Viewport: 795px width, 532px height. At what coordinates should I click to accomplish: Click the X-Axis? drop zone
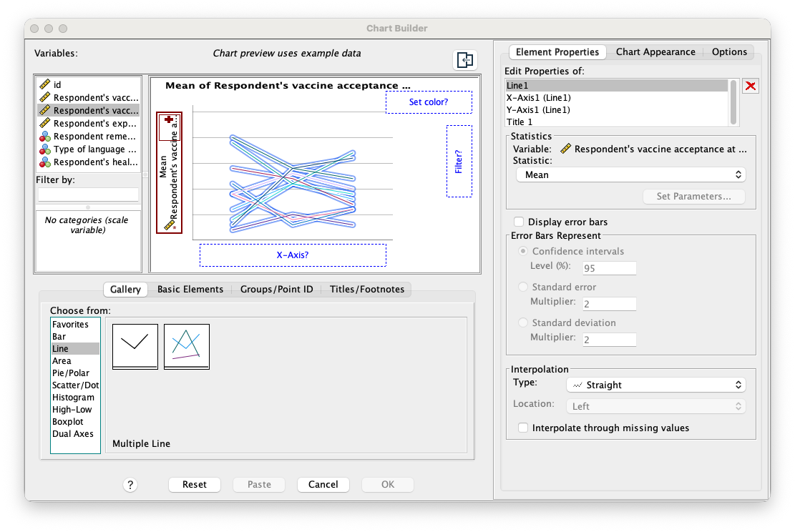[293, 255]
